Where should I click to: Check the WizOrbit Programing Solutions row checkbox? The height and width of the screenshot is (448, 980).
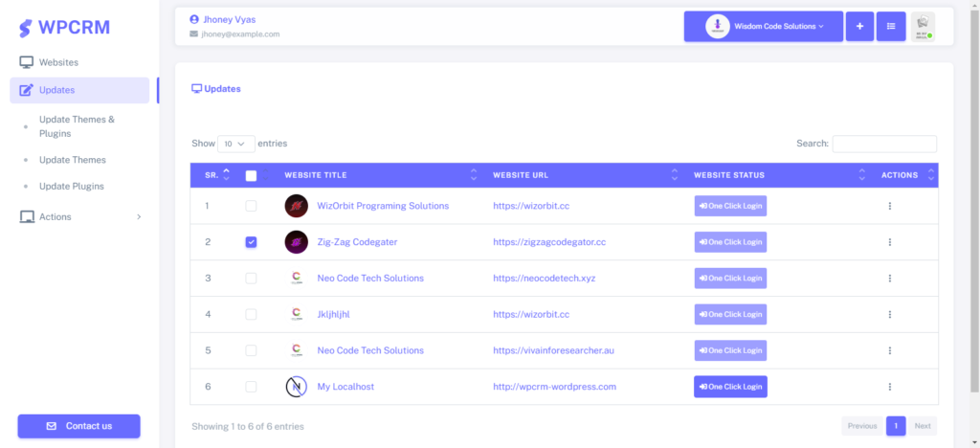point(251,206)
